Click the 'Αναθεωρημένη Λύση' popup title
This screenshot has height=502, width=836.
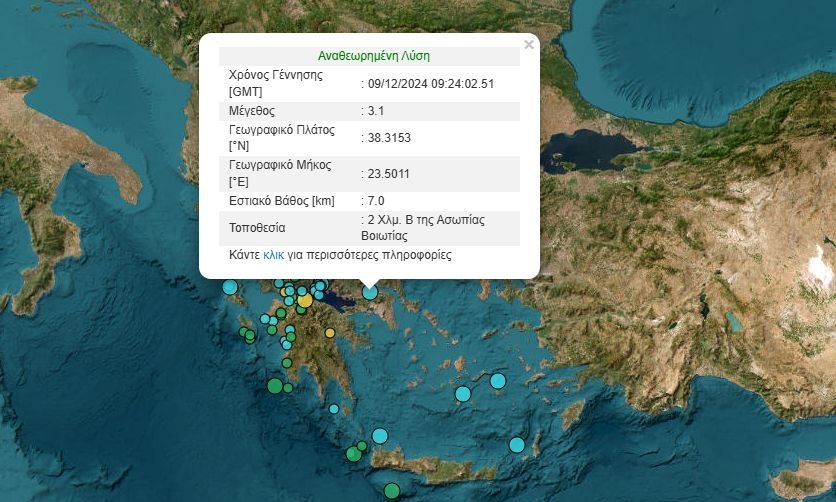(373, 56)
